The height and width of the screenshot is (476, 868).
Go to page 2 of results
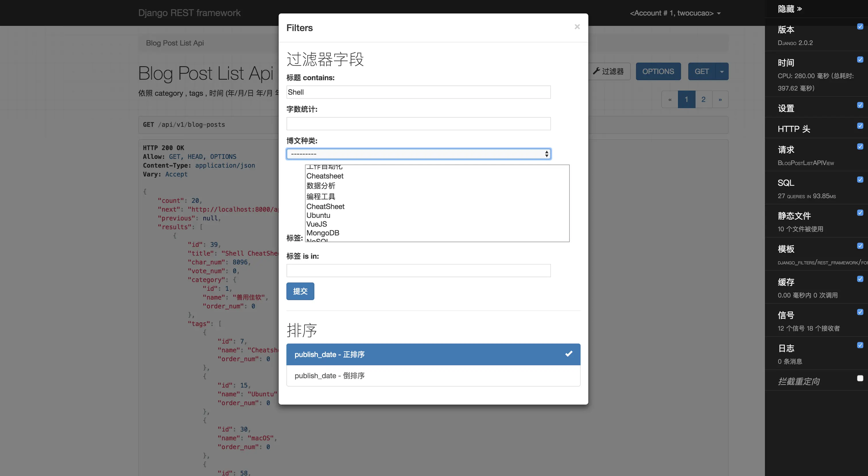(703, 100)
